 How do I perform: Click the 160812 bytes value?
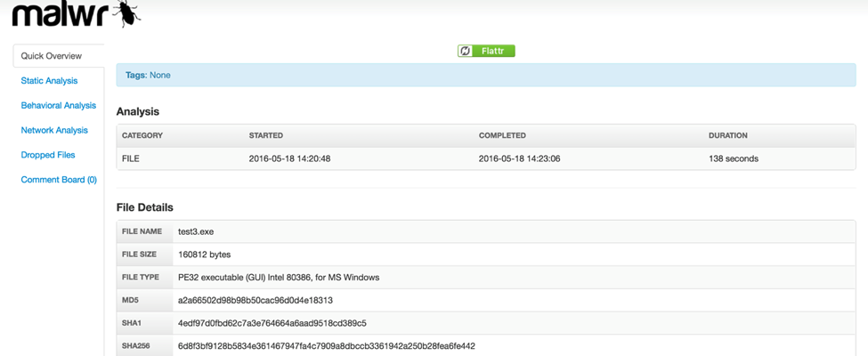[x=204, y=255]
